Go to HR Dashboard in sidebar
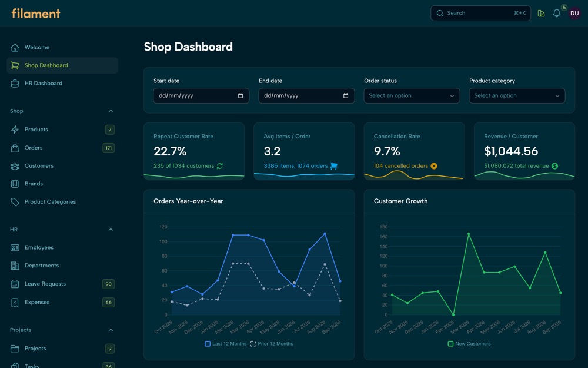 click(x=62, y=84)
